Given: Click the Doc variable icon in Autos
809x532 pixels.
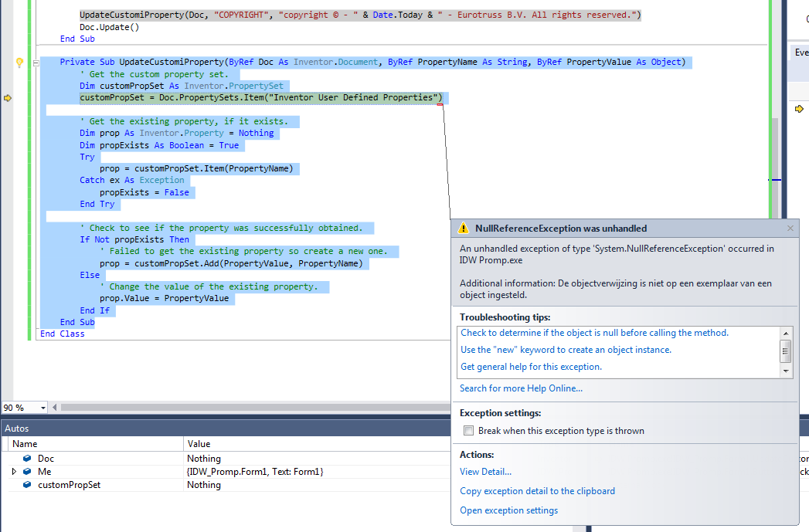Looking at the screenshot, I should 29,458.
